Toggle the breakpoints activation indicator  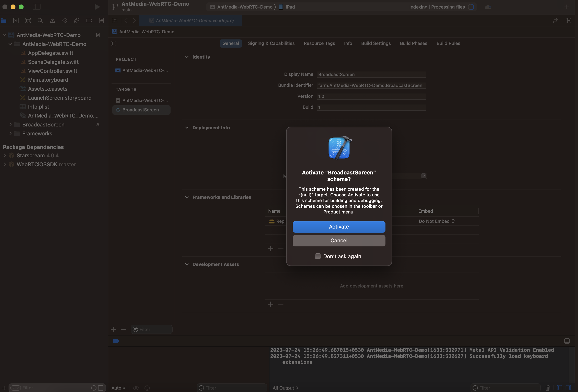click(x=116, y=341)
